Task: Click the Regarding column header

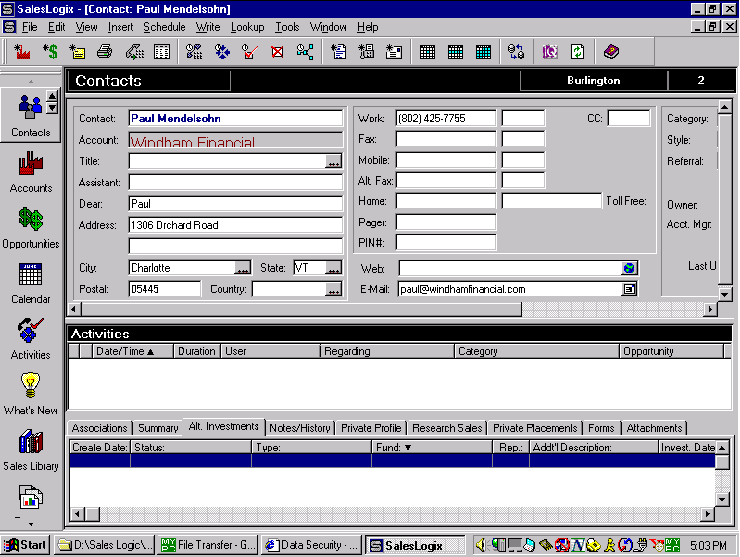Action: coord(387,351)
